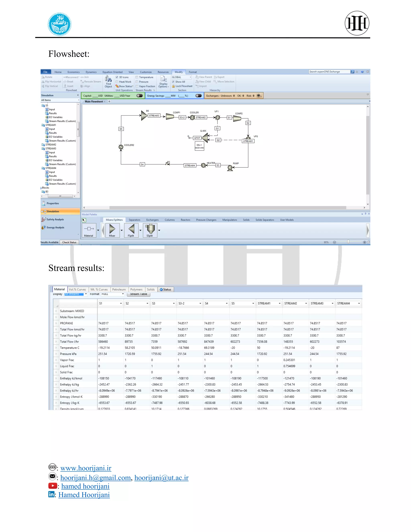Open the www.hoorijani.ir link
The height and width of the screenshot is (532, 411).
(86, 468)
